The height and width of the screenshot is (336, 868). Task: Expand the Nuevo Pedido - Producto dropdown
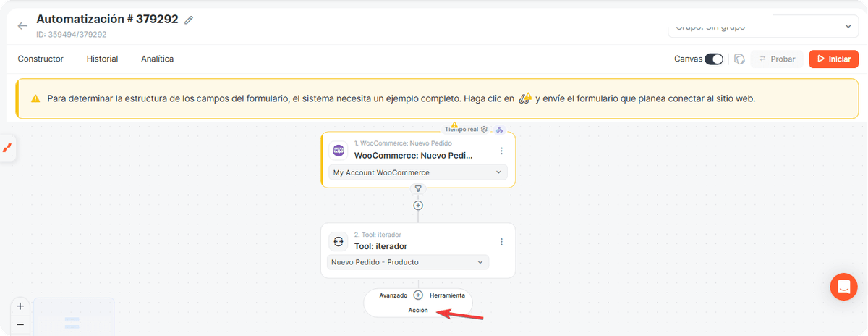tap(408, 262)
